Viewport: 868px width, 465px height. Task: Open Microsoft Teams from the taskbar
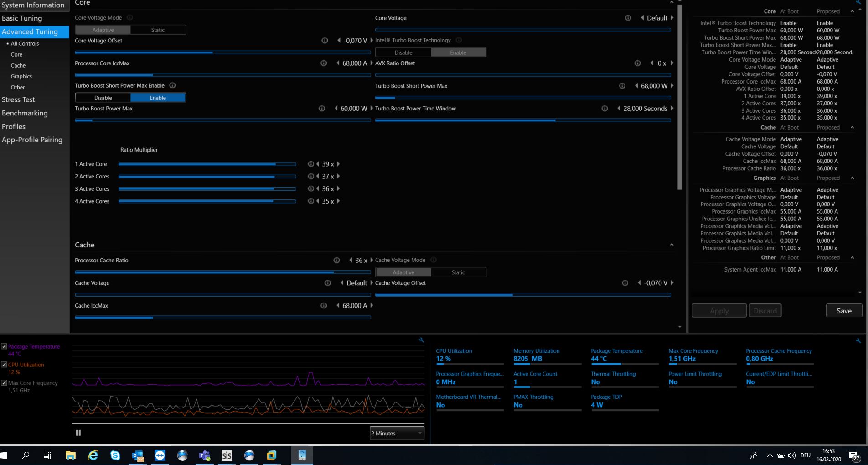204,455
